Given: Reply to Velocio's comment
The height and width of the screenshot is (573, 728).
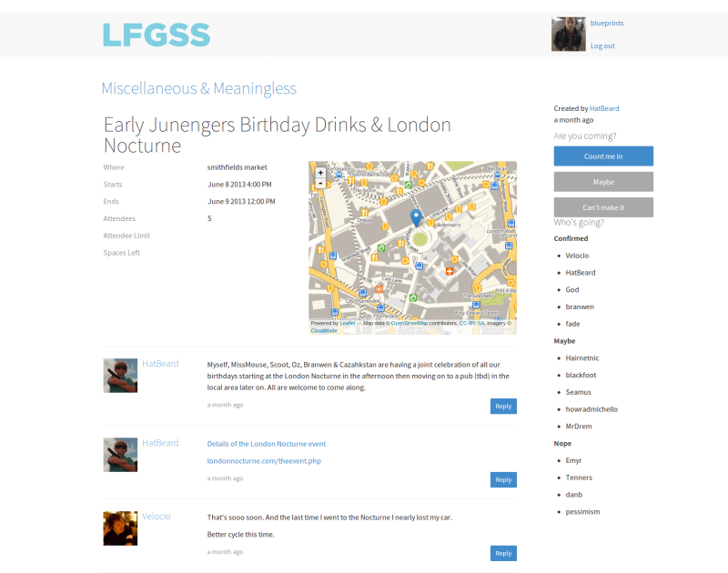Looking at the screenshot, I should (x=503, y=553).
